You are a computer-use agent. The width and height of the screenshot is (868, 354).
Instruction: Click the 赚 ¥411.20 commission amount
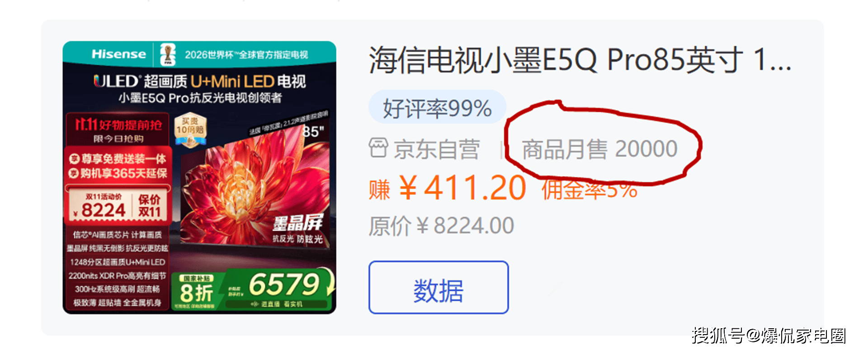[x=448, y=188]
